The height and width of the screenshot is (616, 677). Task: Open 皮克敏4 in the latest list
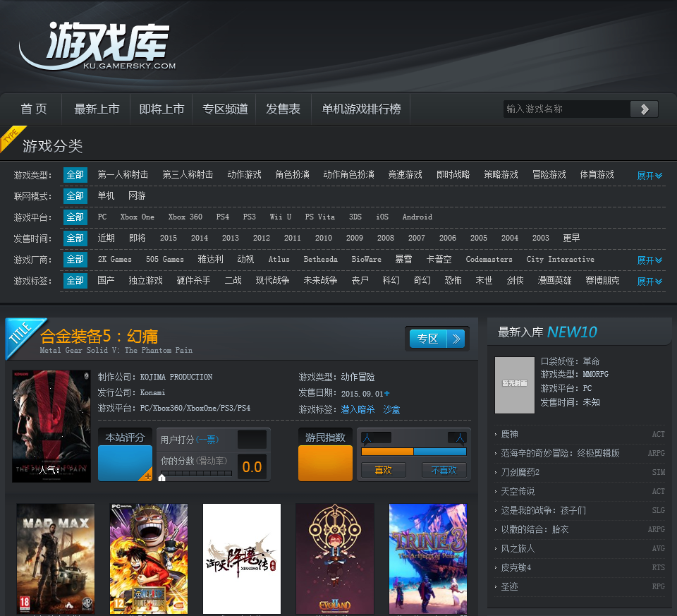tap(516, 567)
